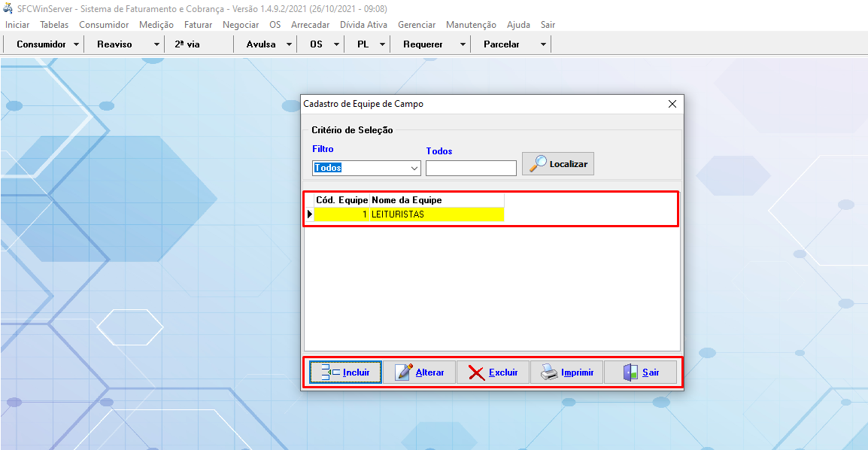
Task: Open the Avulsa toolbar dropdown arrow
Action: 289,44
